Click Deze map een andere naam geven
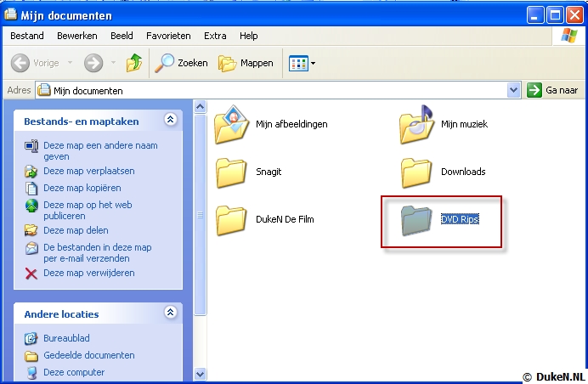588x384 pixels. click(100, 150)
